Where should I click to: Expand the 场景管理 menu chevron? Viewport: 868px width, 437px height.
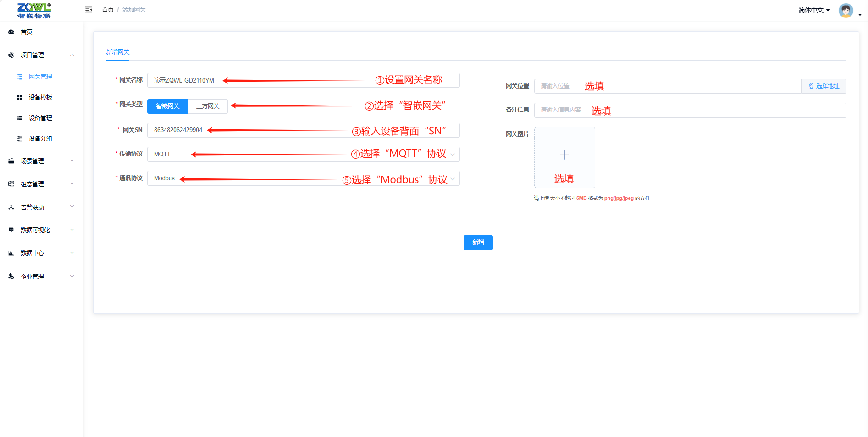(x=72, y=161)
